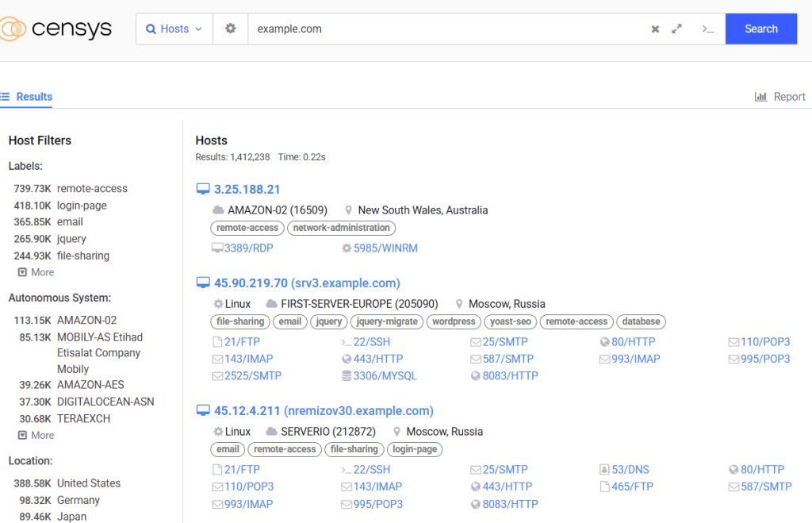Select wordpress tag on 45.90.219.70
Image resolution: width=812 pixels, height=523 pixels.
point(454,322)
